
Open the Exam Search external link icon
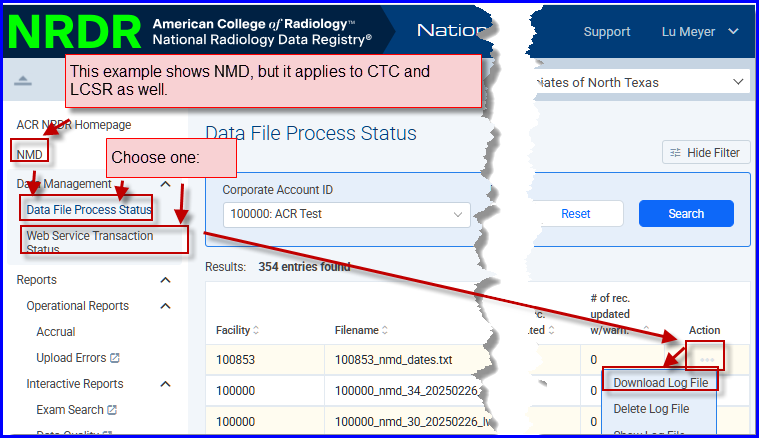click(x=112, y=409)
